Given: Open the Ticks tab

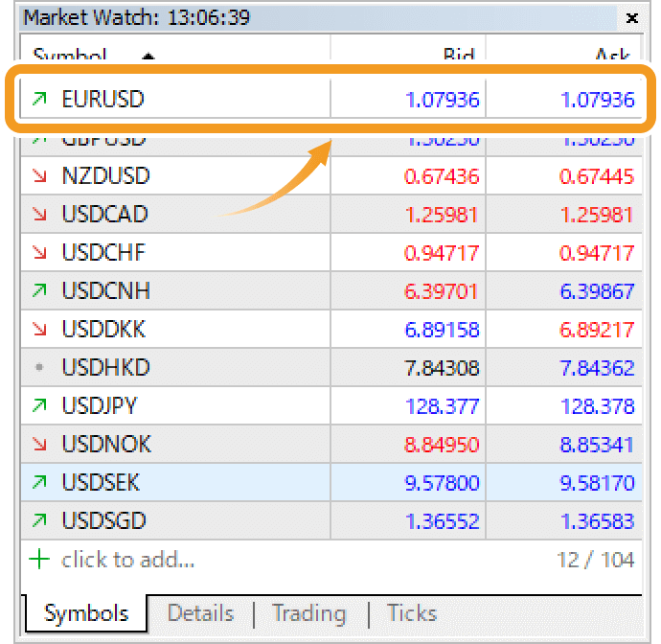Looking at the screenshot, I should coord(412,612).
